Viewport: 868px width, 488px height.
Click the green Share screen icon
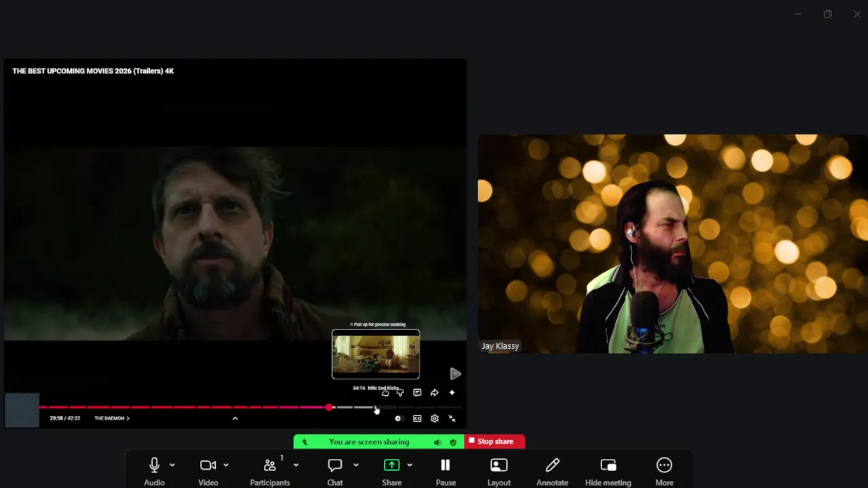tap(392, 465)
